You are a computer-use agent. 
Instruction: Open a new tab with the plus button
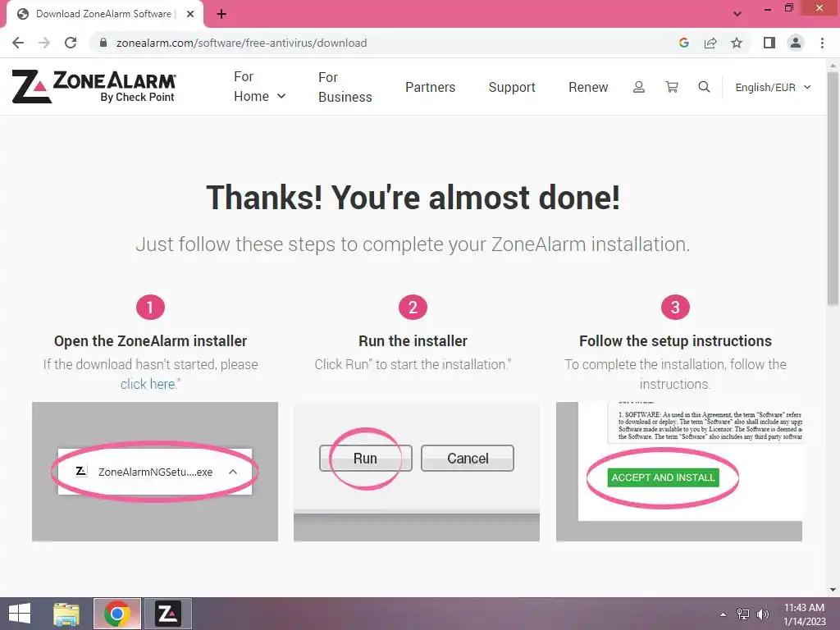pos(221,14)
